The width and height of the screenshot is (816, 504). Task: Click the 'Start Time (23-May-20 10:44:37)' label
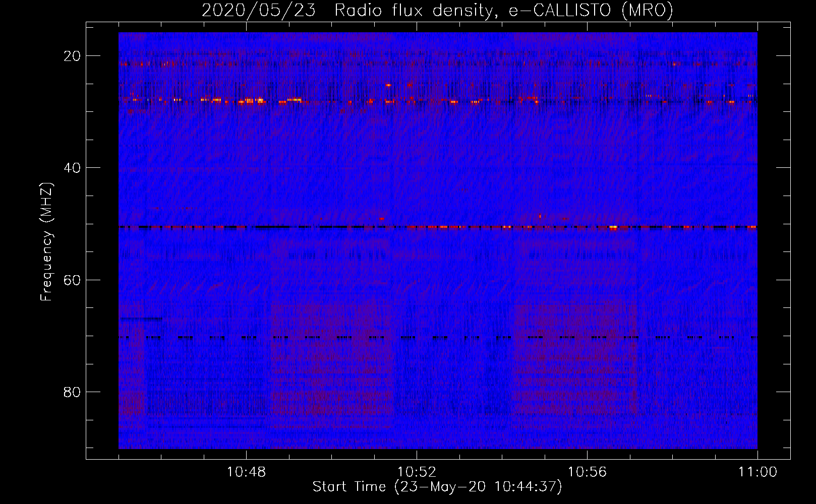tap(437, 487)
